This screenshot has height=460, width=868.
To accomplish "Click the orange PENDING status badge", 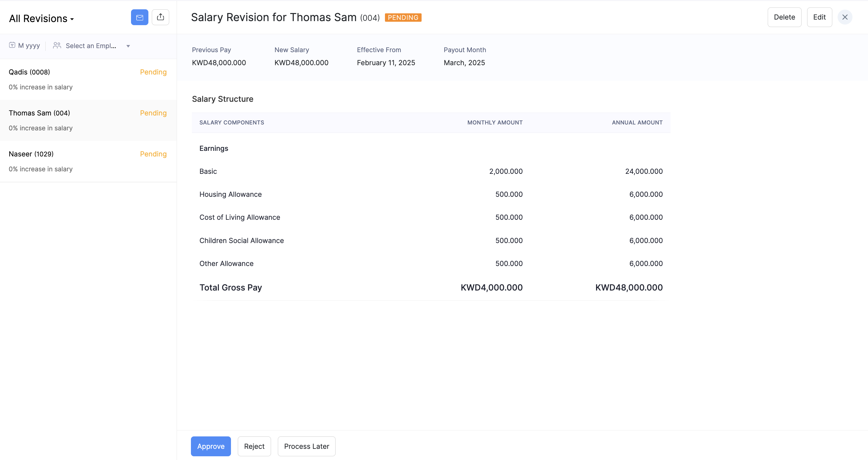I will 403,17.
